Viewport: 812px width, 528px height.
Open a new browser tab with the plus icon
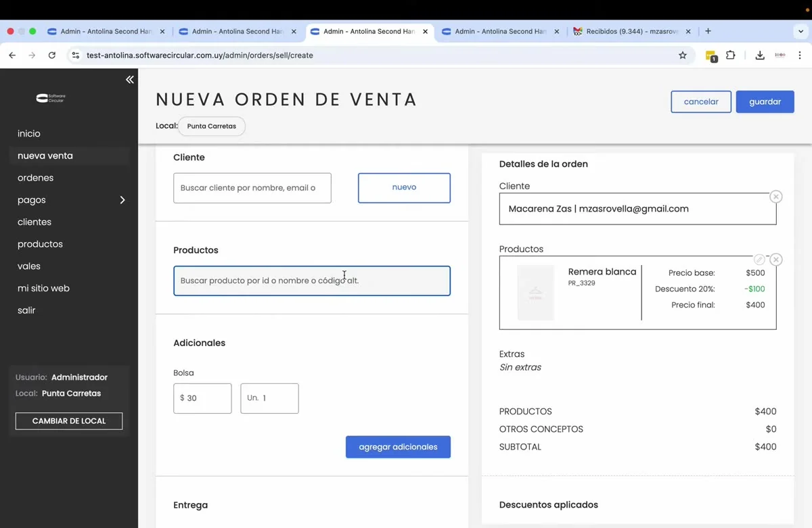(708, 31)
